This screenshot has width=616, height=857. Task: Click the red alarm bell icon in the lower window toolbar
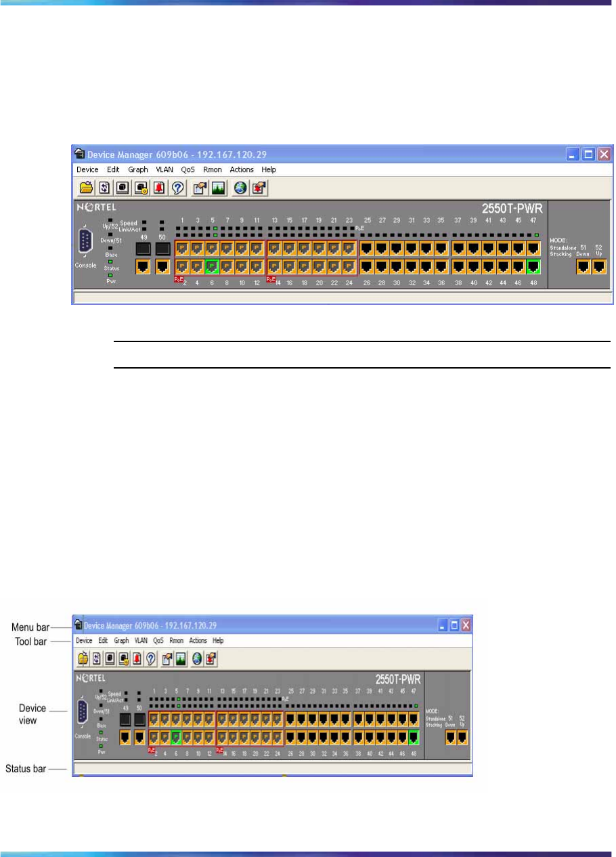[138, 658]
